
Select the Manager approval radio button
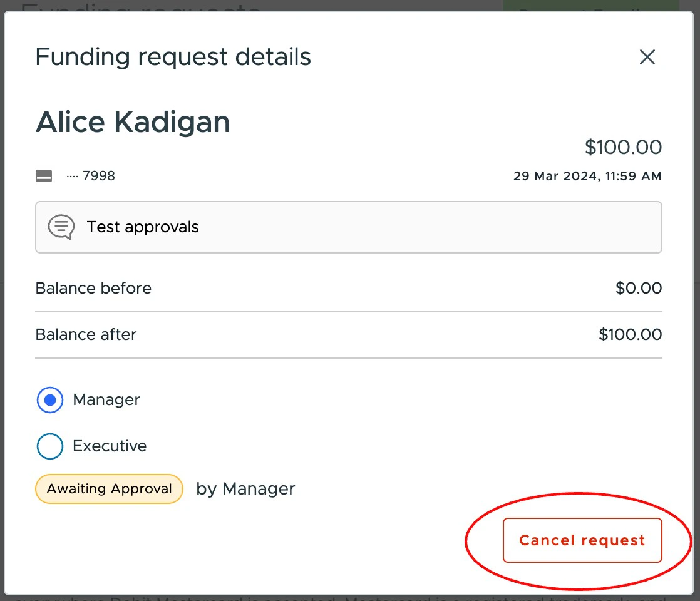(x=49, y=399)
